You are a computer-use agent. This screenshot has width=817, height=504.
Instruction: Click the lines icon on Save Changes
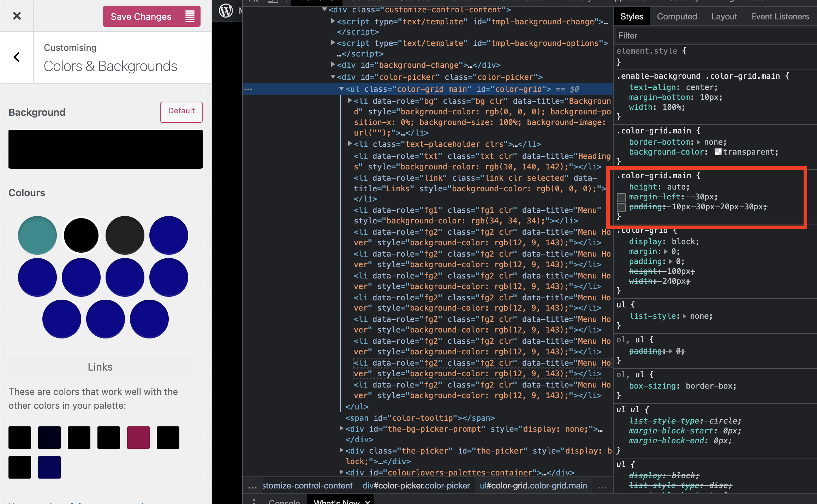[x=190, y=16]
